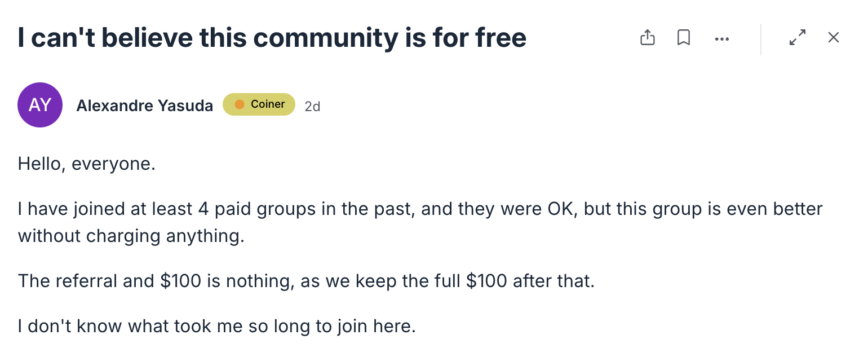Click the "Hello, everyone." greeting line

pos(86,165)
